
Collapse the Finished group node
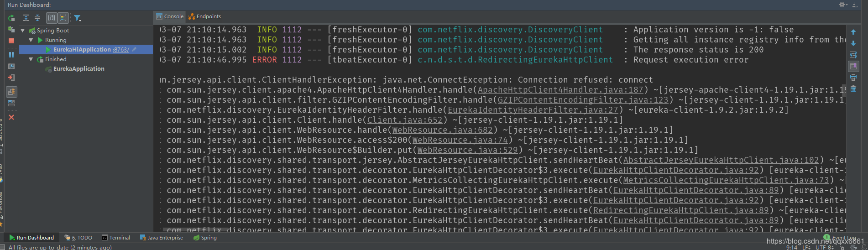pos(31,59)
